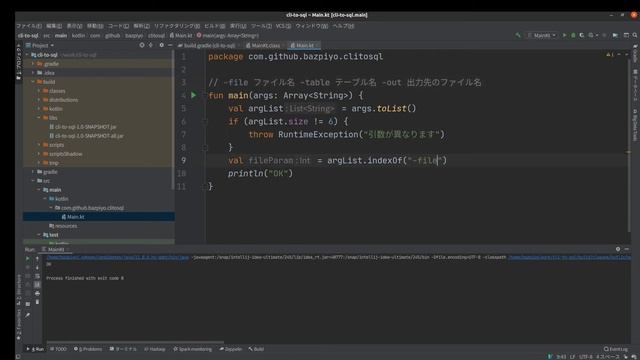Click the warnings indicator at editor top right
The width and height of the screenshot is (640, 360).
[x=610, y=54]
